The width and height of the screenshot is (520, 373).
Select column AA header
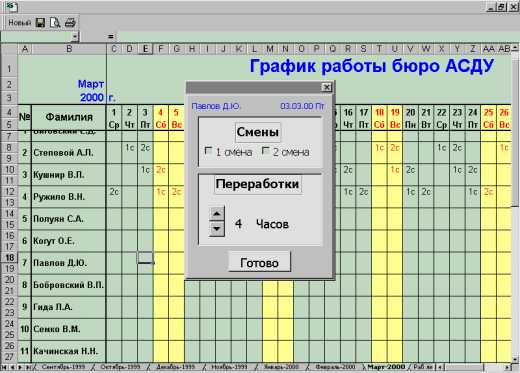[488, 49]
